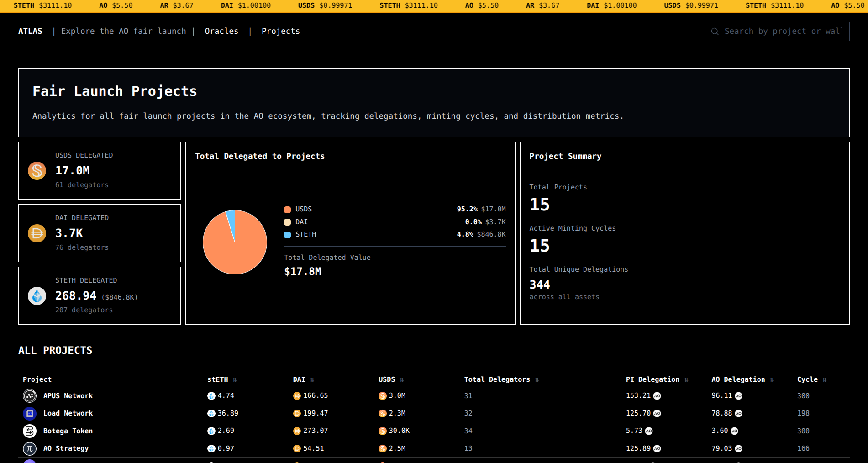The image size is (868, 463).
Task: Click the blue STETH legend swatch
Action: (x=288, y=235)
